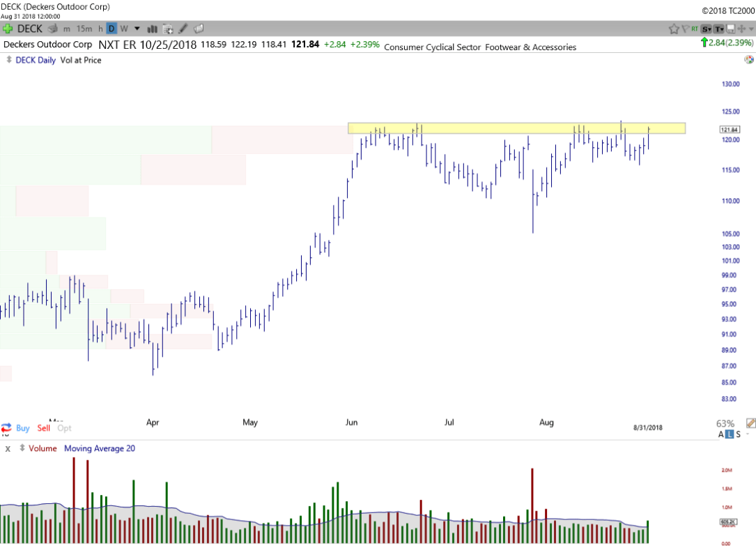
Task: Open the chart style bars icon
Action: tap(151, 29)
